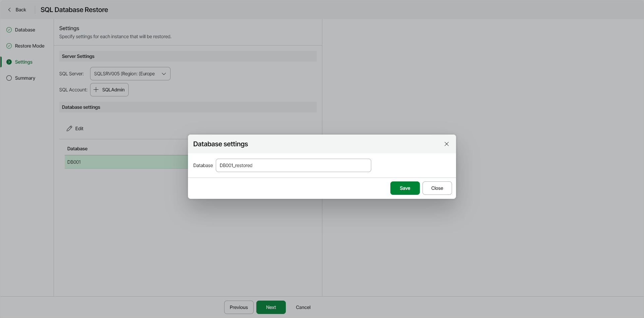This screenshot has height=318, width=644.
Task: Open the Database wizard step
Action: point(25,29)
